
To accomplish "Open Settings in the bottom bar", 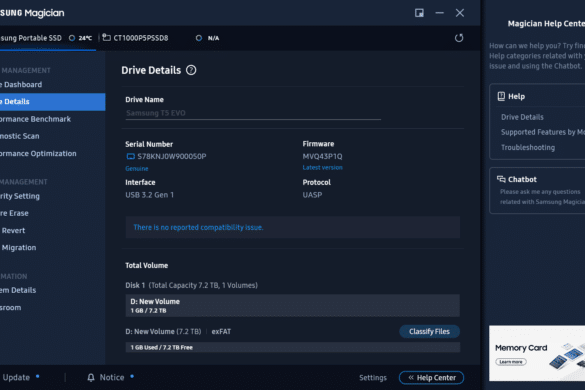I will pyautogui.click(x=373, y=378).
